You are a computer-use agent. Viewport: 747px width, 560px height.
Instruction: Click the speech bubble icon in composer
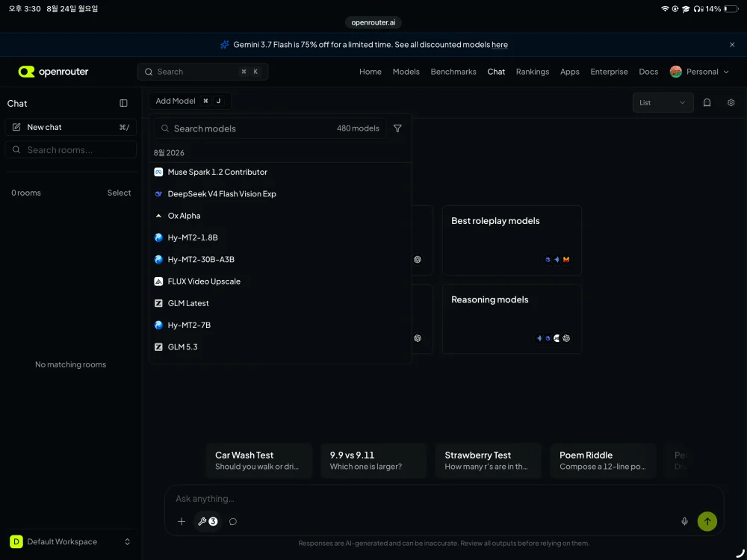(233, 521)
